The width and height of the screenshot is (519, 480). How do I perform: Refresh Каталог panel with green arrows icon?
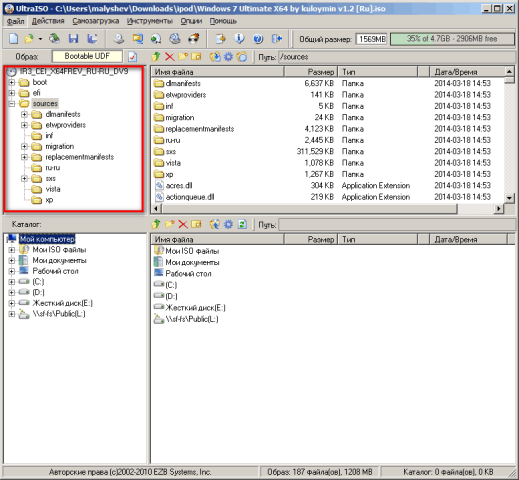click(242, 224)
